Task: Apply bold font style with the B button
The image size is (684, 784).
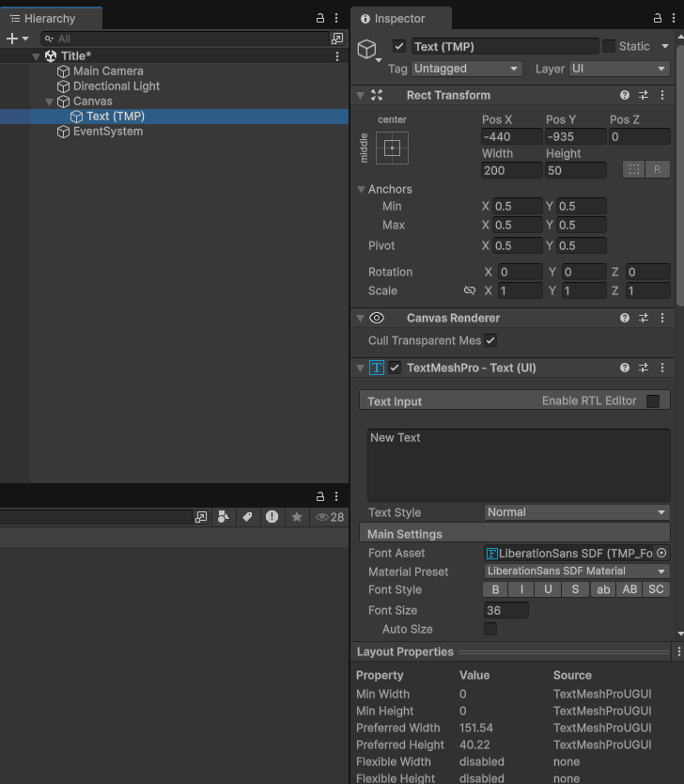Action: click(495, 590)
